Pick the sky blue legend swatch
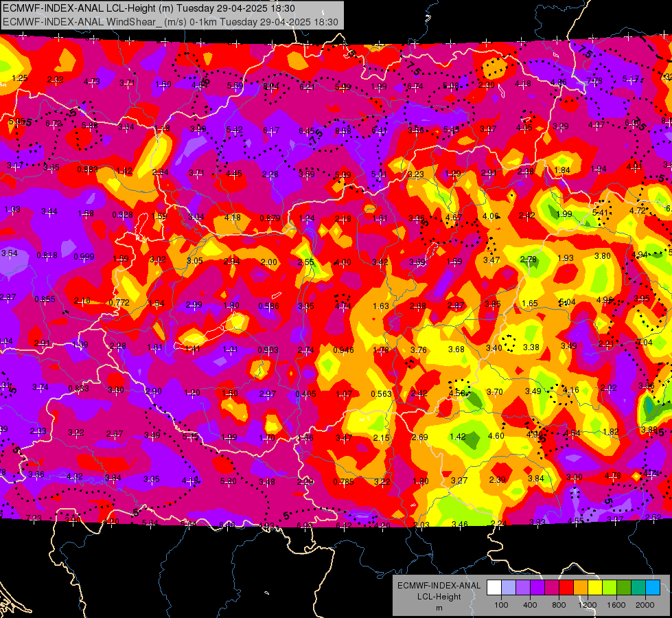The width and height of the screenshot is (672, 618). [x=653, y=588]
